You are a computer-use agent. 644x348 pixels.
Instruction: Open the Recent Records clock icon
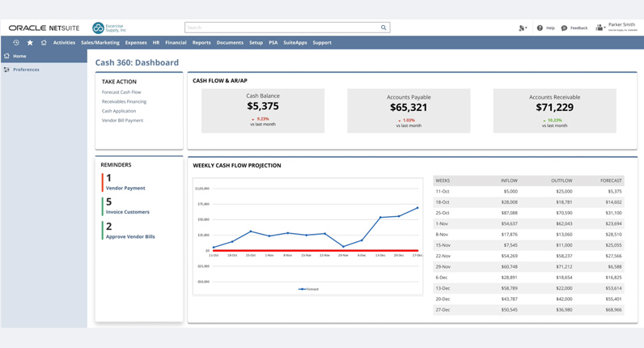point(16,43)
